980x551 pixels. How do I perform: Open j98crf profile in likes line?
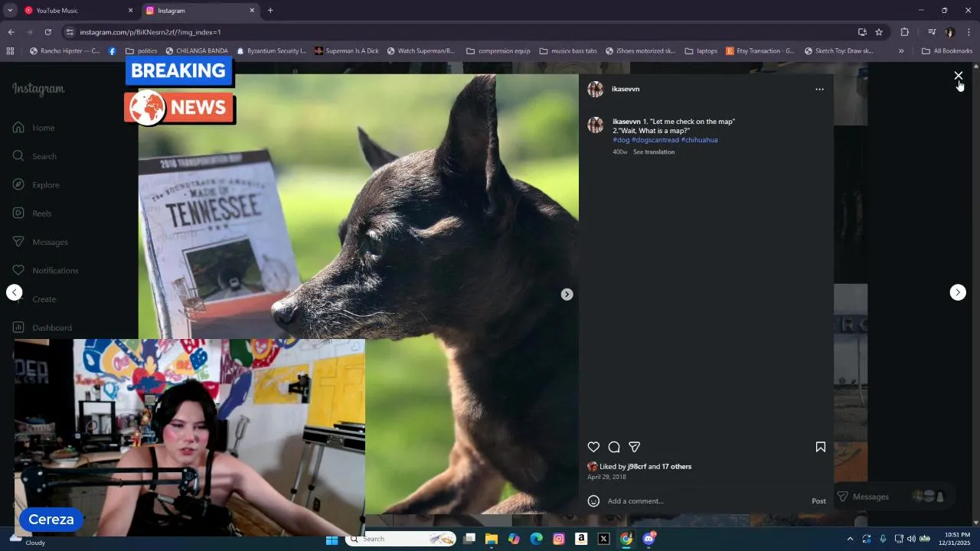coord(637,467)
